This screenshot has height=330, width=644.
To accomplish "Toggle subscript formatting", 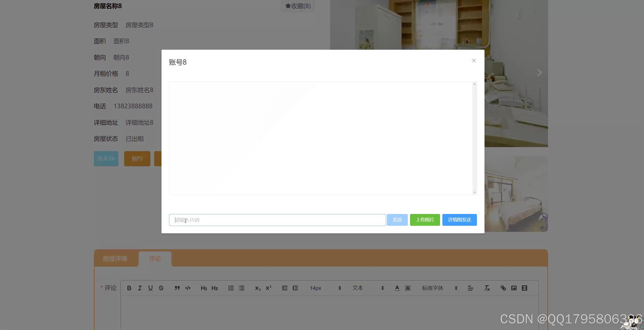I will click(x=258, y=288).
